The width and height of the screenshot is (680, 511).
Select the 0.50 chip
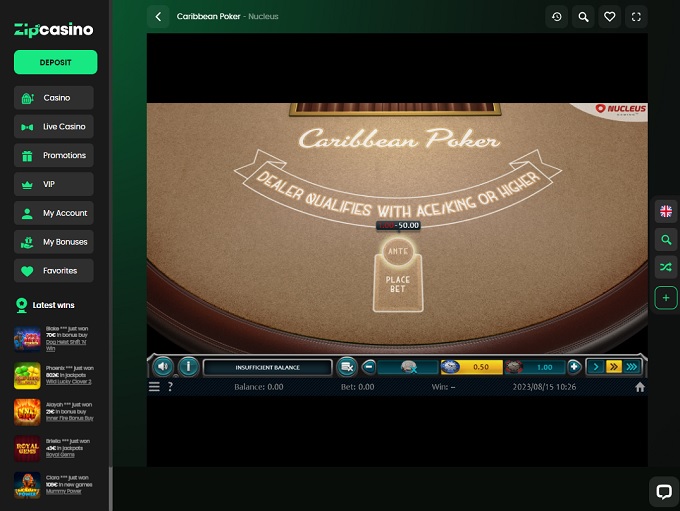471,367
